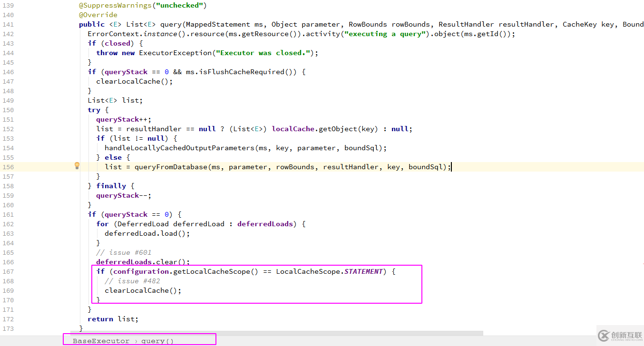This screenshot has height=346, width=644.
Task: Click ErrorContext on line 142
Action: 113,34
